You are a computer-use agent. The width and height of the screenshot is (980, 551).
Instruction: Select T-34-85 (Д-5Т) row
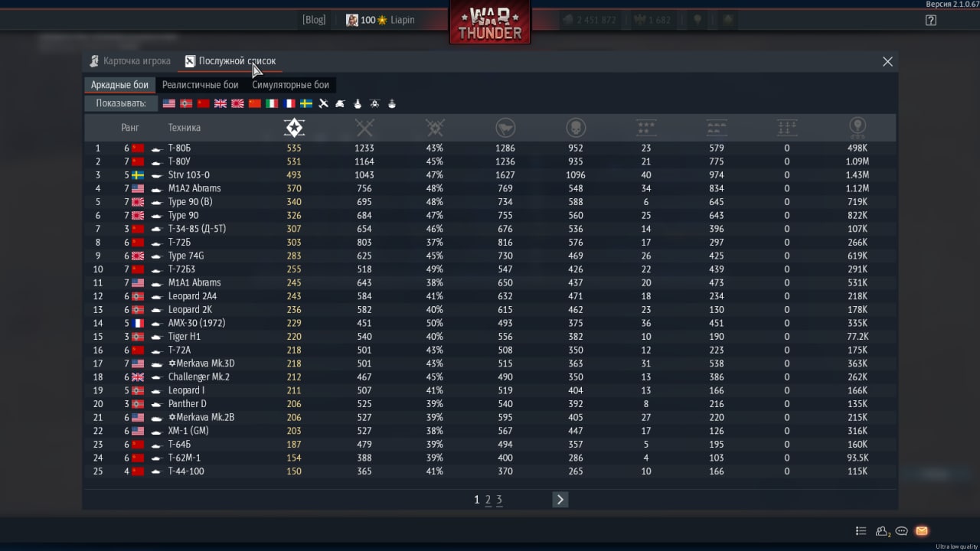click(x=490, y=229)
